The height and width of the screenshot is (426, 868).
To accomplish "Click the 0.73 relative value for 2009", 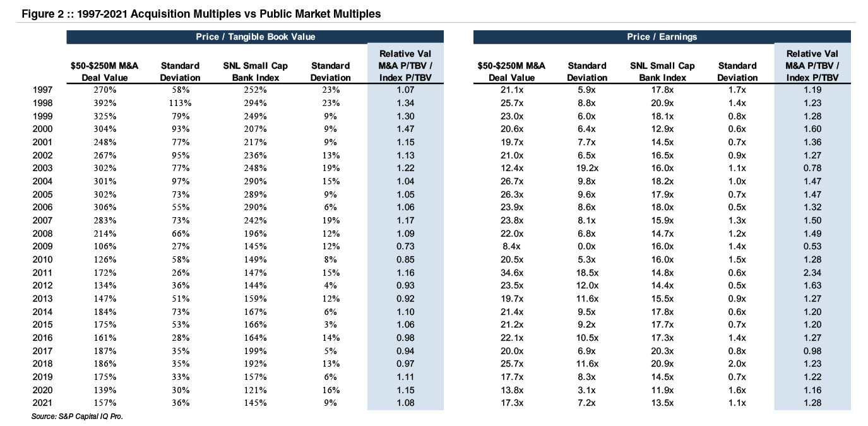I will (405, 246).
